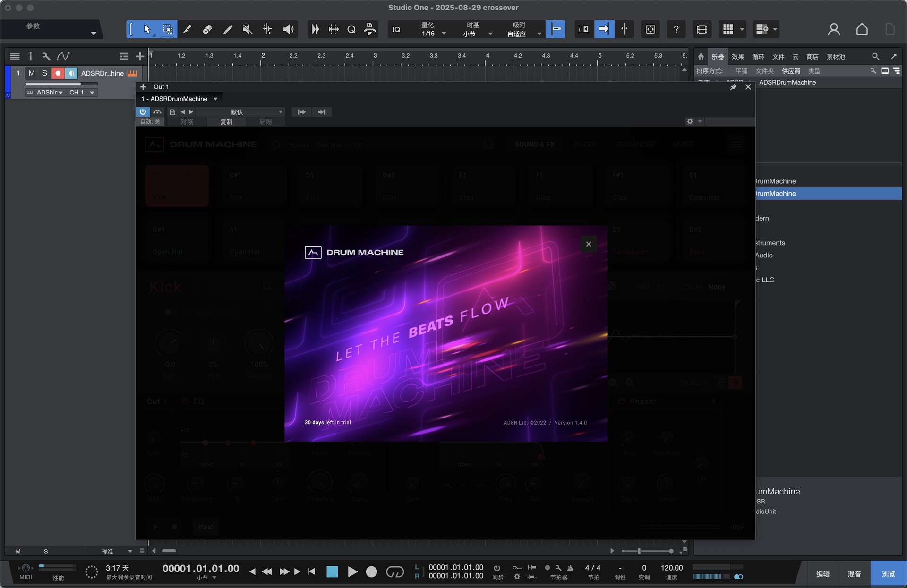The image size is (907, 588).
Task: Open the wrench track options
Action: (x=46, y=57)
